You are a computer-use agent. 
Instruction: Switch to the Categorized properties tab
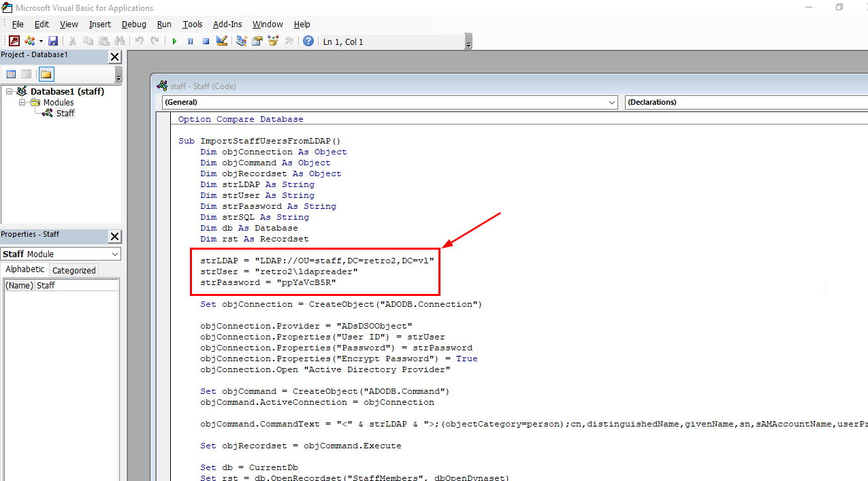[74, 270]
